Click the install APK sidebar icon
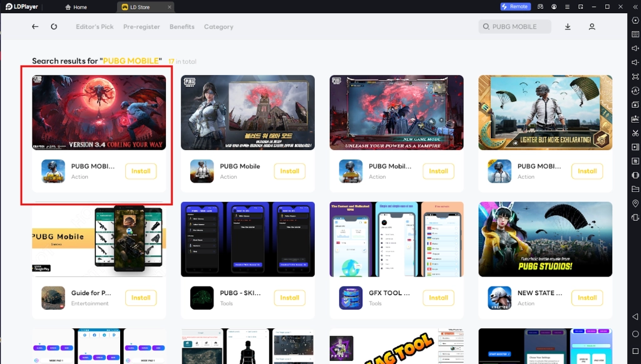Image resolution: width=641 pixels, height=364 pixels. point(635,119)
